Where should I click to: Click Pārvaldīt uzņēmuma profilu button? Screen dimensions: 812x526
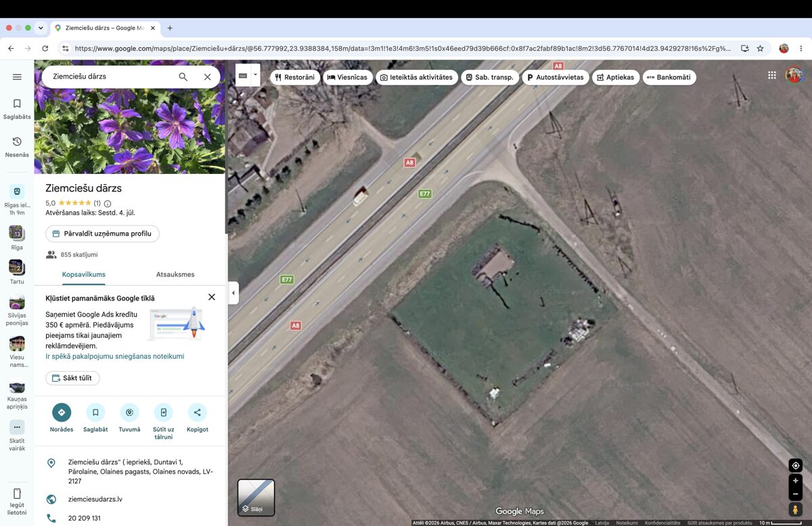click(x=102, y=234)
